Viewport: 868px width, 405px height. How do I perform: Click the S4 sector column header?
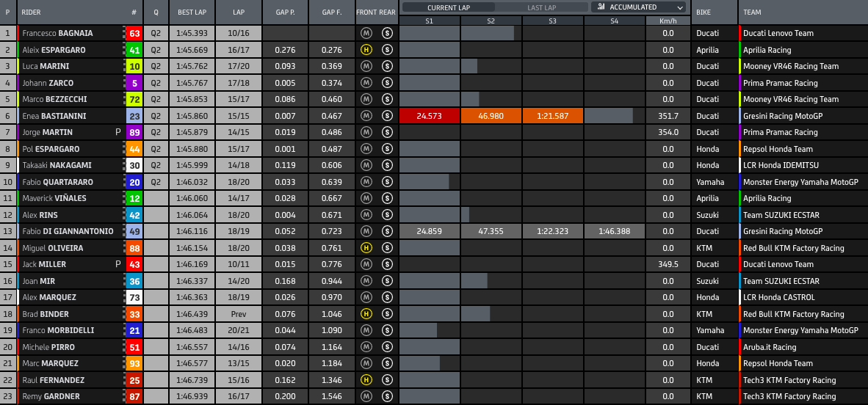pyautogui.click(x=614, y=21)
